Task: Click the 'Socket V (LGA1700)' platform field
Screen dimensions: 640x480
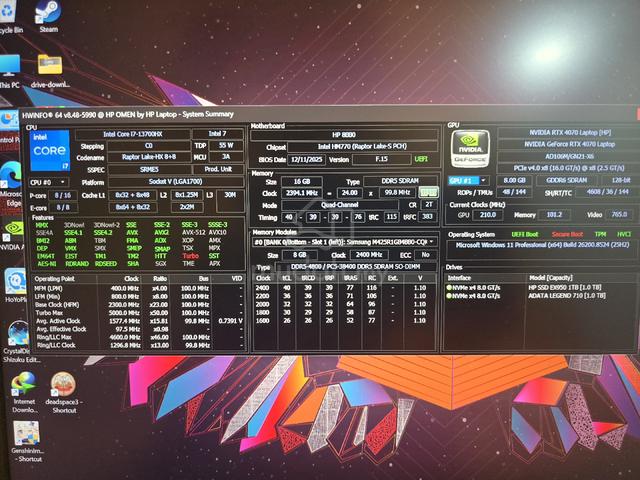Action: point(176,182)
